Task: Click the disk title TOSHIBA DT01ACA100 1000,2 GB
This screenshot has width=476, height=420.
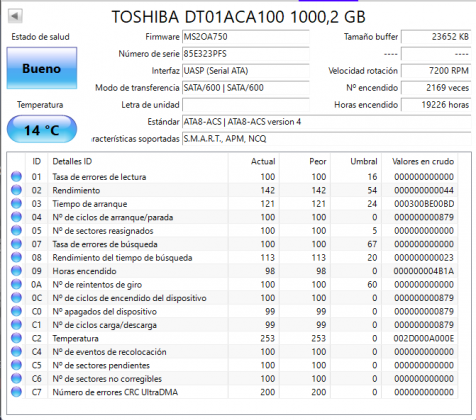Action: pos(239,17)
